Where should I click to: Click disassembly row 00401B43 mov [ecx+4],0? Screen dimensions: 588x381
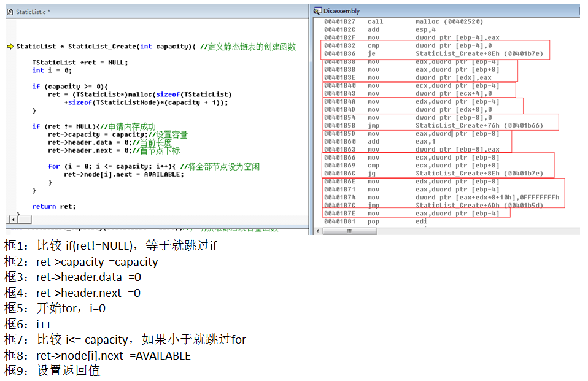(x=408, y=94)
